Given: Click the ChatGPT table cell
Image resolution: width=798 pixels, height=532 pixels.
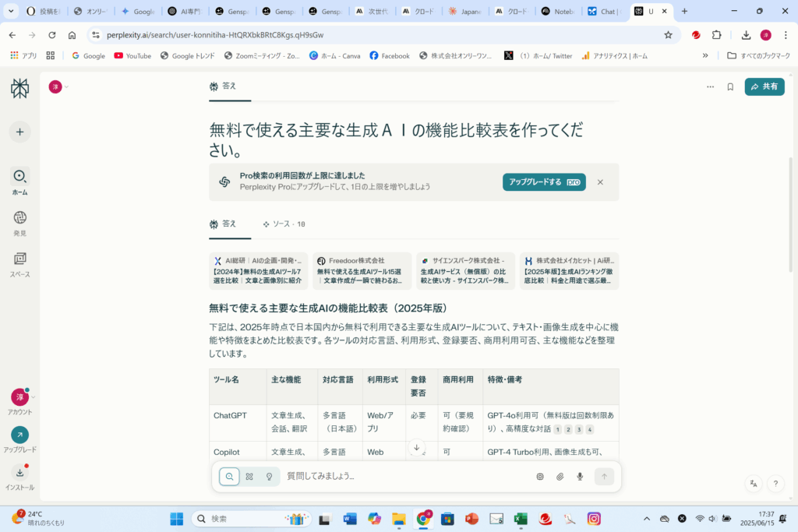Looking at the screenshot, I should point(238,422).
